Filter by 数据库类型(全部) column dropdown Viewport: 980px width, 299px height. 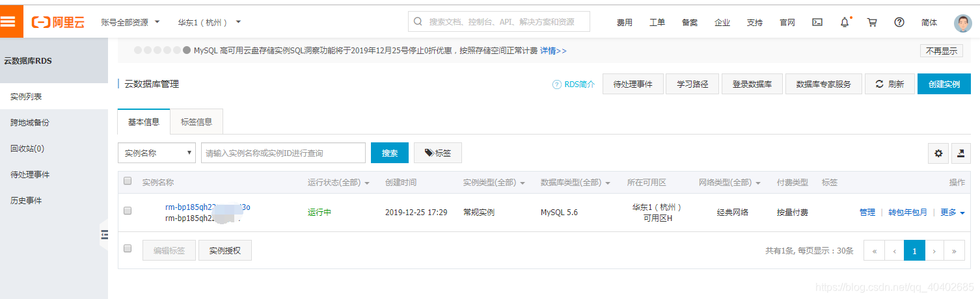575,183
